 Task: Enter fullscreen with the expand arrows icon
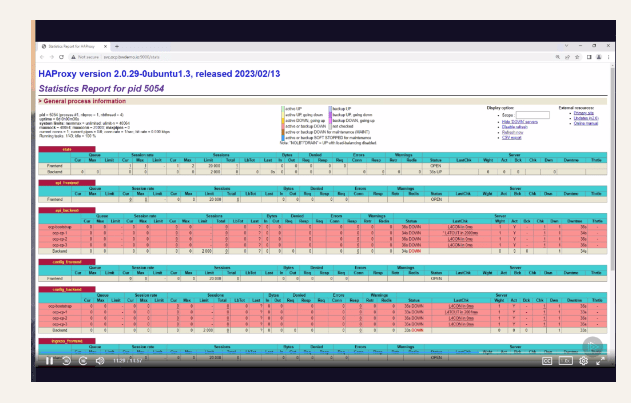(600, 361)
